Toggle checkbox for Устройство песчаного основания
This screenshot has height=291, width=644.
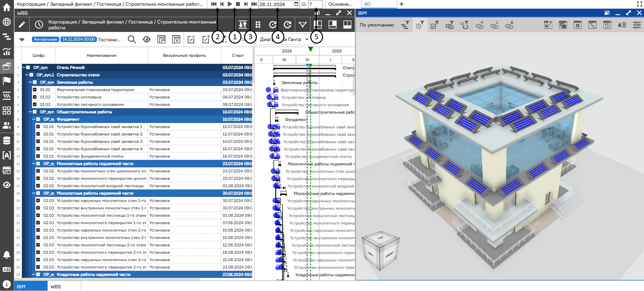pos(35,104)
